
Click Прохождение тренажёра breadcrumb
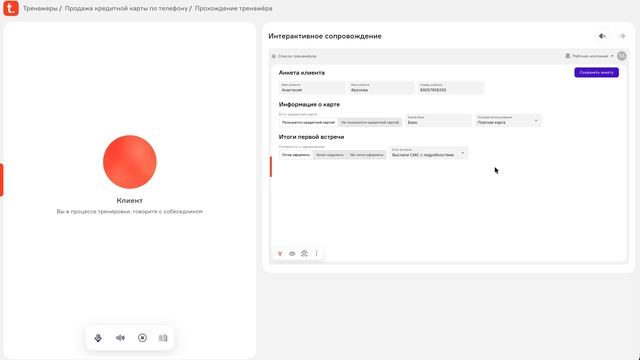(233, 8)
